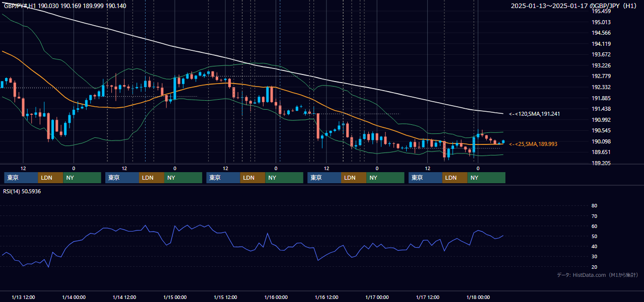Click the 東京 session box above 1/13 12:00
This screenshot has height=302, width=644.
pyautogui.click(x=21, y=178)
